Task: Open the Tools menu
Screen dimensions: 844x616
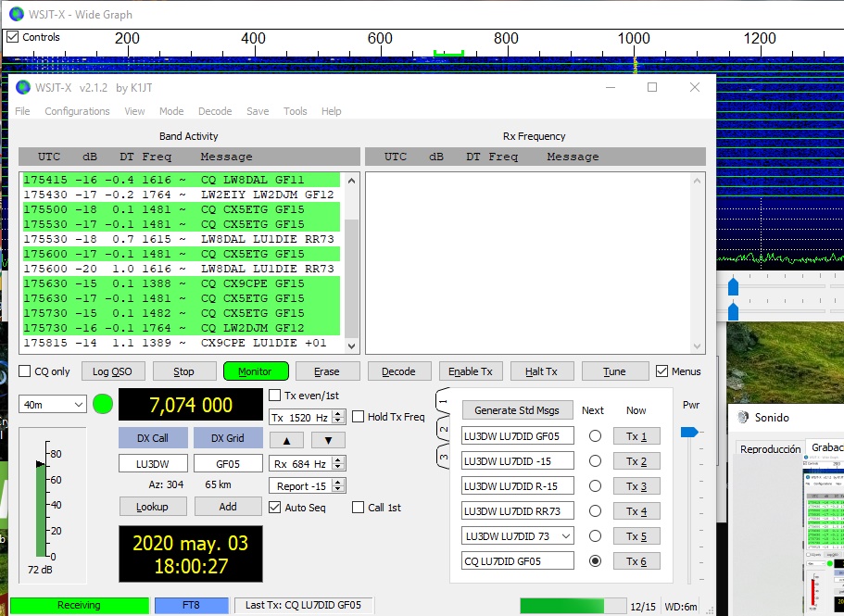Action: pyautogui.click(x=295, y=111)
